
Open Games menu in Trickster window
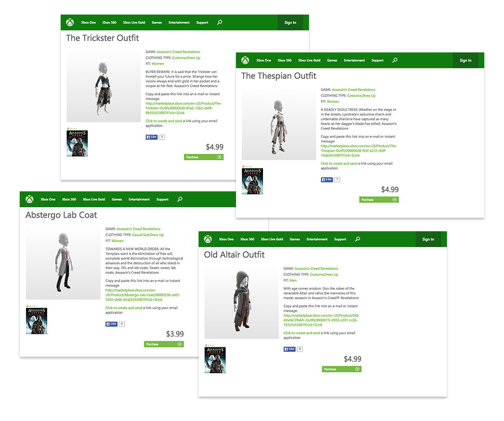pos(157,22)
